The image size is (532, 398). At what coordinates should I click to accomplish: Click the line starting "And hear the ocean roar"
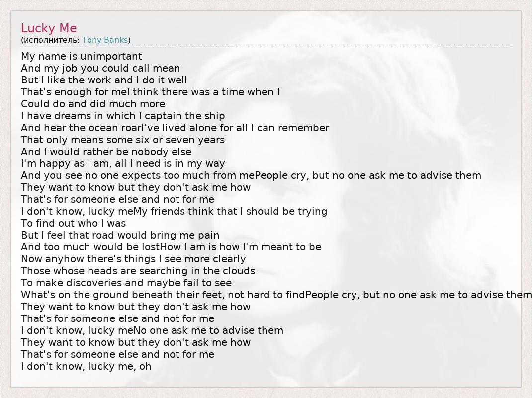click(x=175, y=128)
